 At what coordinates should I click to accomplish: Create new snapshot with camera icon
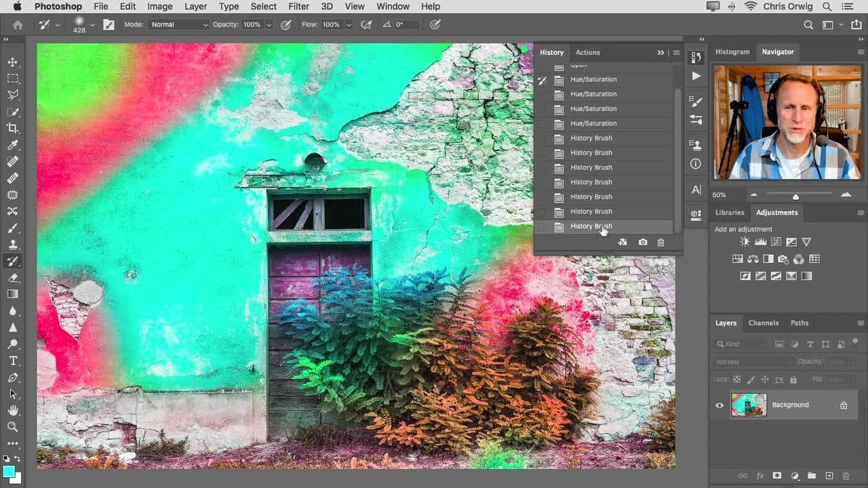[x=643, y=242]
